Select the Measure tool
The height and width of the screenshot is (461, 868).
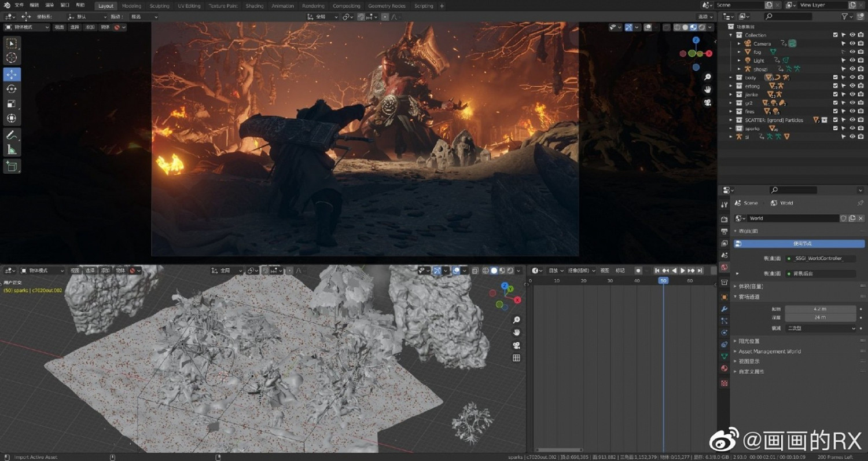tap(12, 150)
